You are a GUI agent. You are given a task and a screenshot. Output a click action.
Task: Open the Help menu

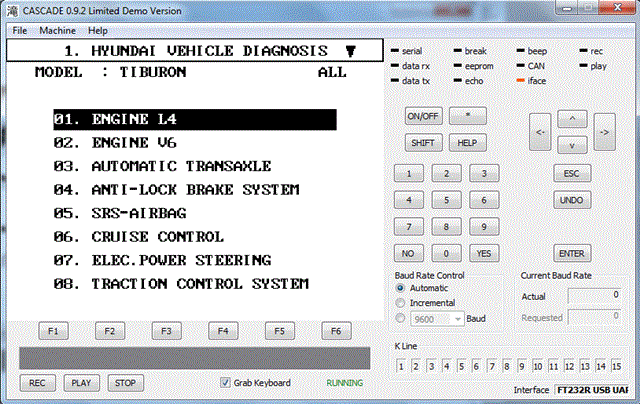click(x=98, y=31)
